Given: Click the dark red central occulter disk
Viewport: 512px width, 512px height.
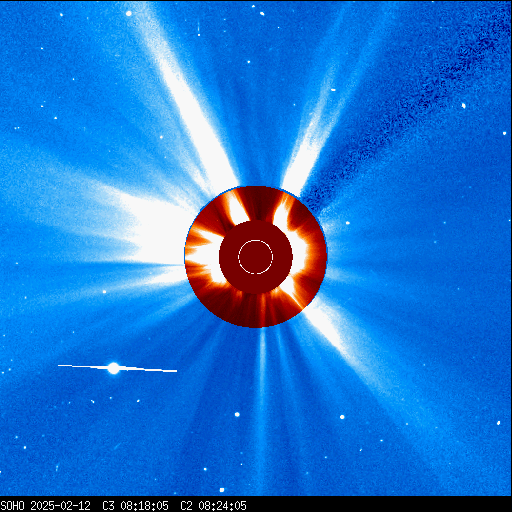Looking at the screenshot, I should point(256,257).
